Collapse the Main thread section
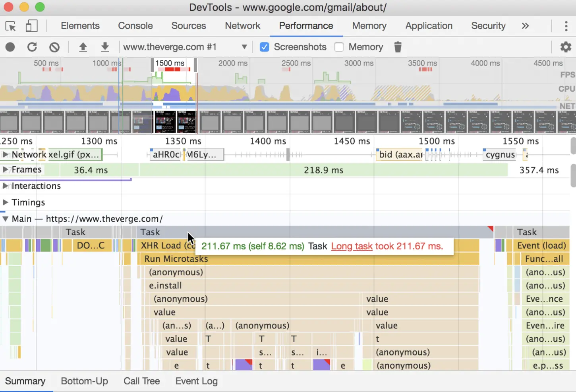576x392 pixels. pos(5,219)
